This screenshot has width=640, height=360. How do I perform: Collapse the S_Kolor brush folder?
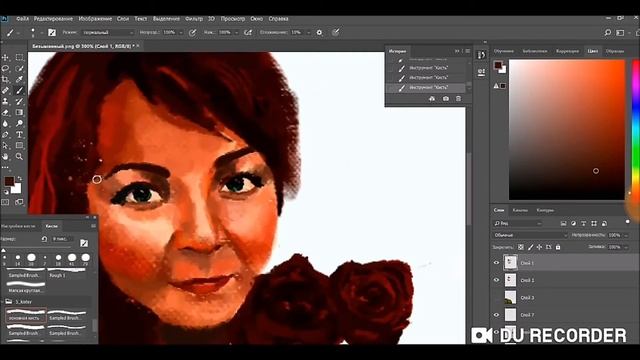click(x=3, y=302)
